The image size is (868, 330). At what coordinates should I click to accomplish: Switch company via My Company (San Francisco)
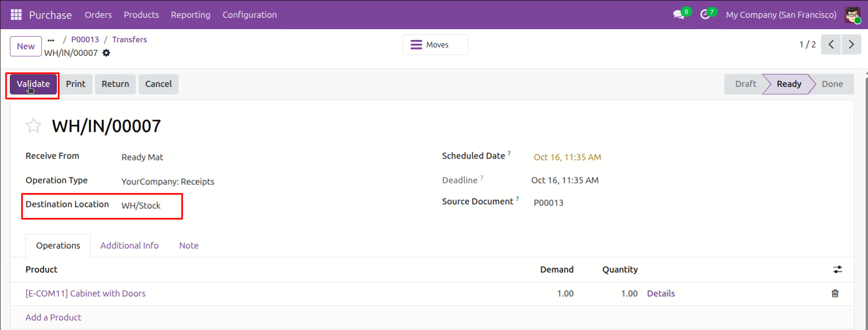pos(781,15)
